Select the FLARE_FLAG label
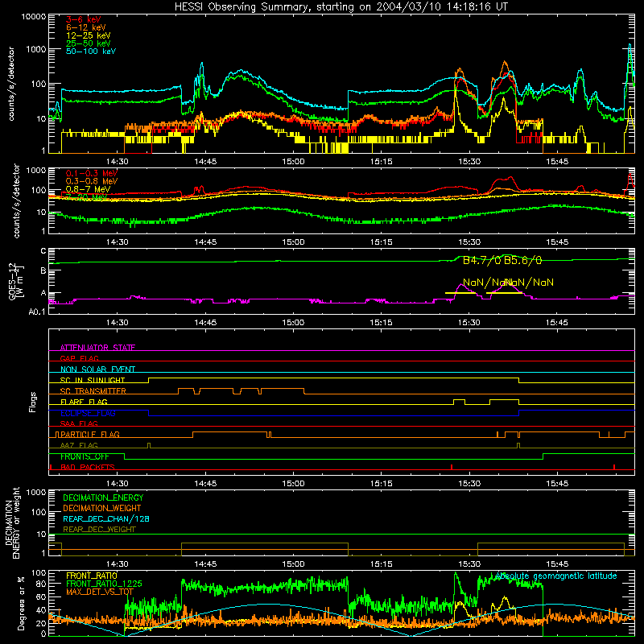This screenshot has height=644, width=644. pos(84,402)
